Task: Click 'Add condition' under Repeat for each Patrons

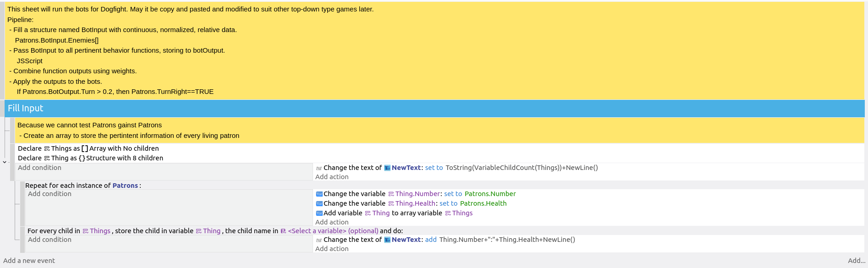Action: (49, 194)
